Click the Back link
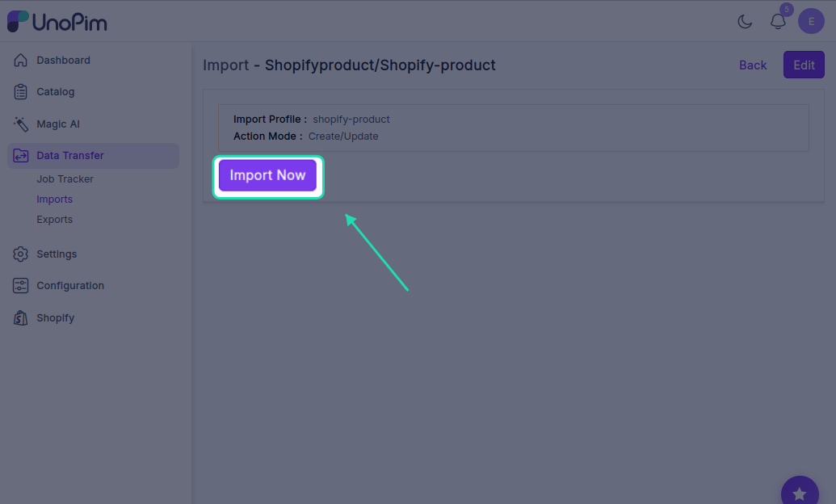Viewport: 836px width, 504px height. pos(752,65)
